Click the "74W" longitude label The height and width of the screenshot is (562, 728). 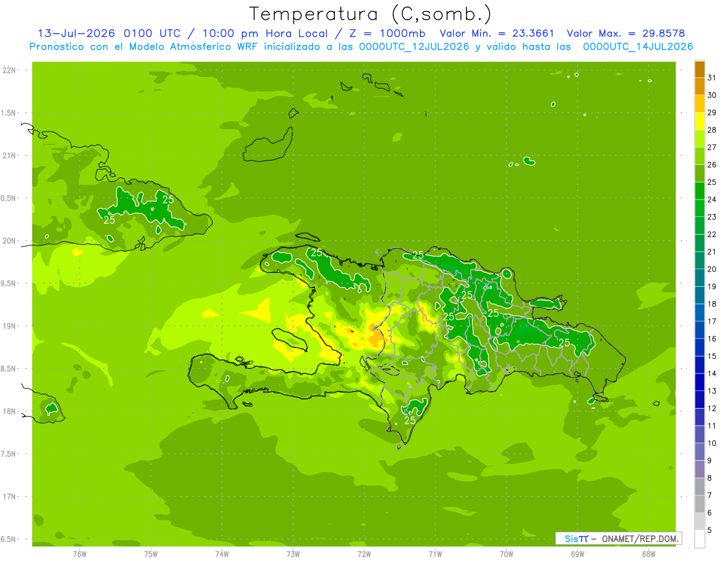tap(222, 554)
